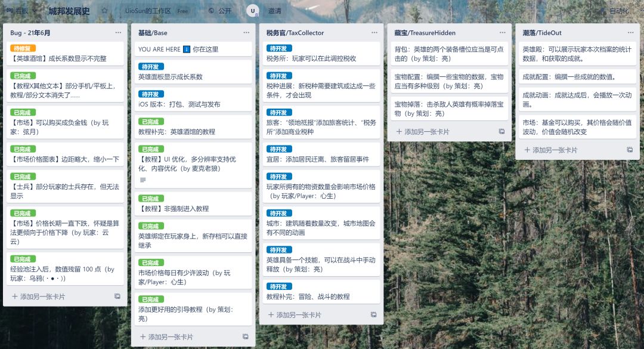Image resolution: width=644 pixels, height=349 pixels.
Task: Click the 城邦发展史 board title
Action: tap(69, 11)
